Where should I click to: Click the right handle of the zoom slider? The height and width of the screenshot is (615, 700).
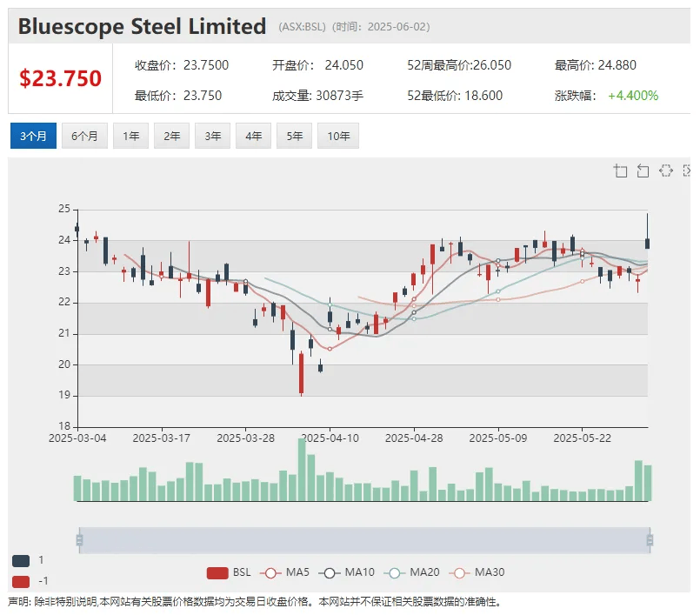(x=650, y=540)
